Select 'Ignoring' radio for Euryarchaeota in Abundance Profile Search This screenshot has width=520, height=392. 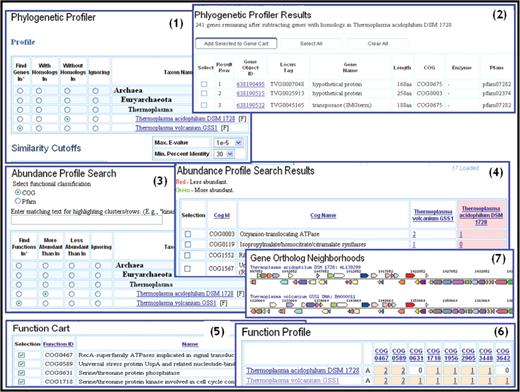97,275
